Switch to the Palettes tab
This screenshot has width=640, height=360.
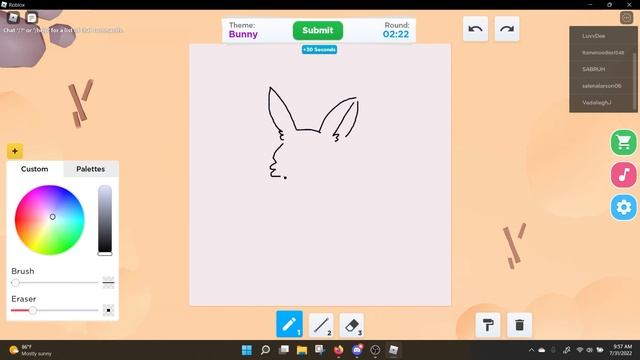[91, 169]
